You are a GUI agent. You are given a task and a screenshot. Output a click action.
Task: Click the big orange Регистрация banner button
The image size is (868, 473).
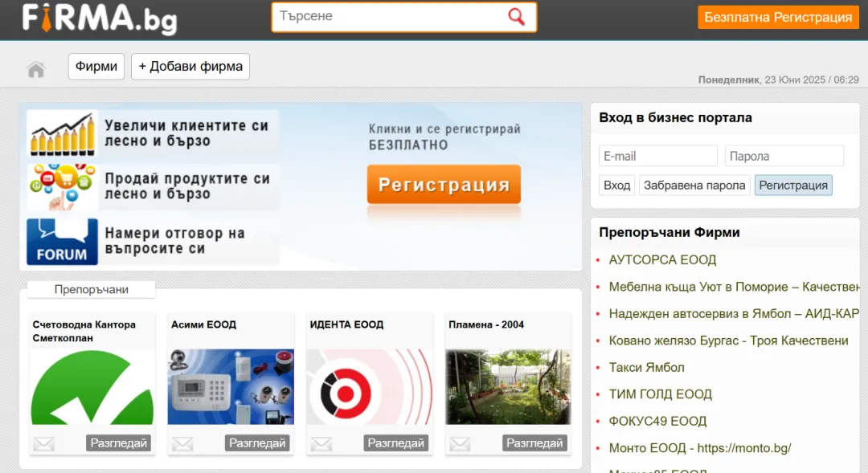[x=444, y=184]
